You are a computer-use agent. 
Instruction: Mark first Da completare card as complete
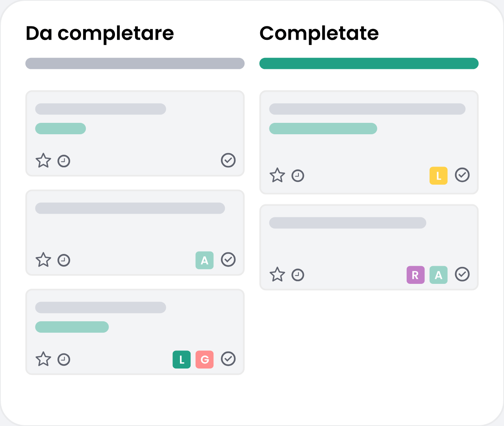pos(228,160)
